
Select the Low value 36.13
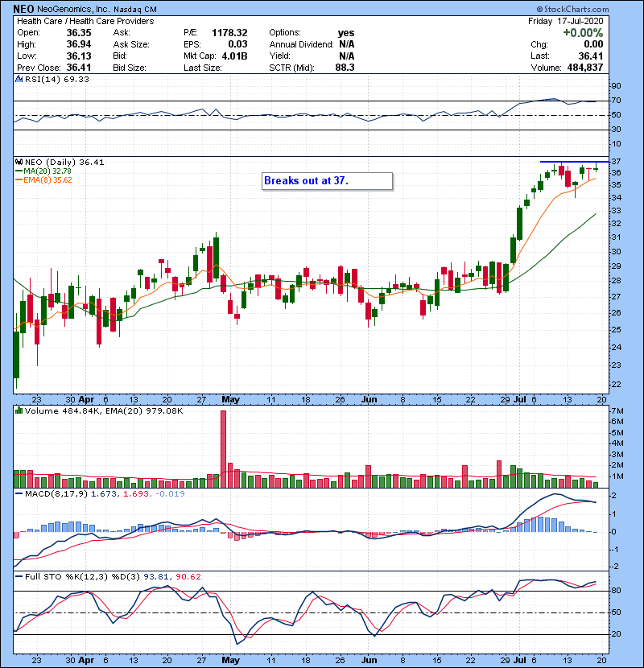click(x=79, y=56)
